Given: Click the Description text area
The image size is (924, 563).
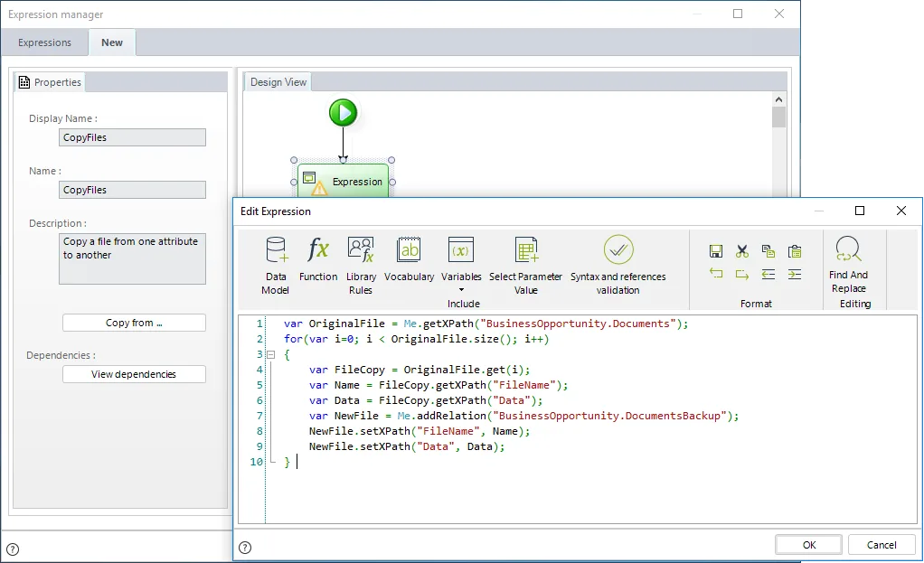Looking at the screenshot, I should point(132,258).
